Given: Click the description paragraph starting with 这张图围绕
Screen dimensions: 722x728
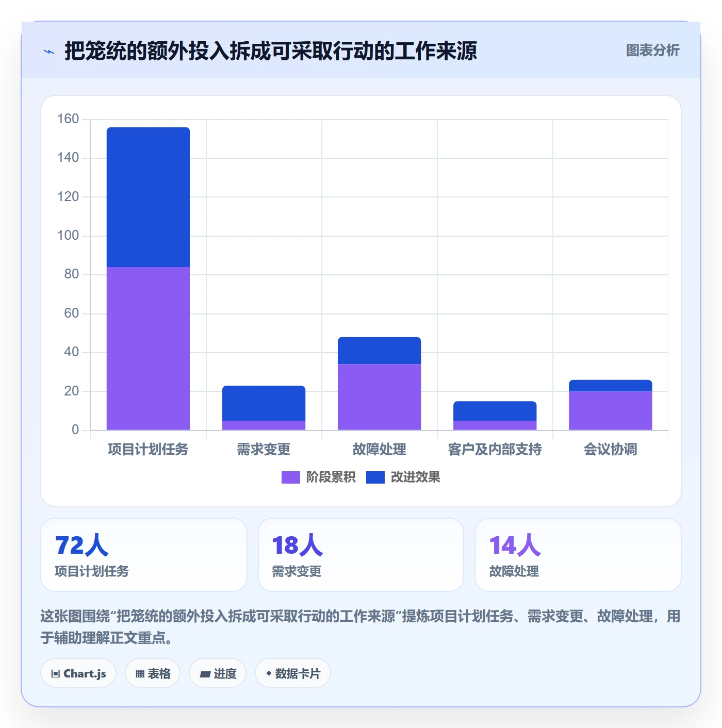Looking at the screenshot, I should pyautogui.click(x=360, y=627).
